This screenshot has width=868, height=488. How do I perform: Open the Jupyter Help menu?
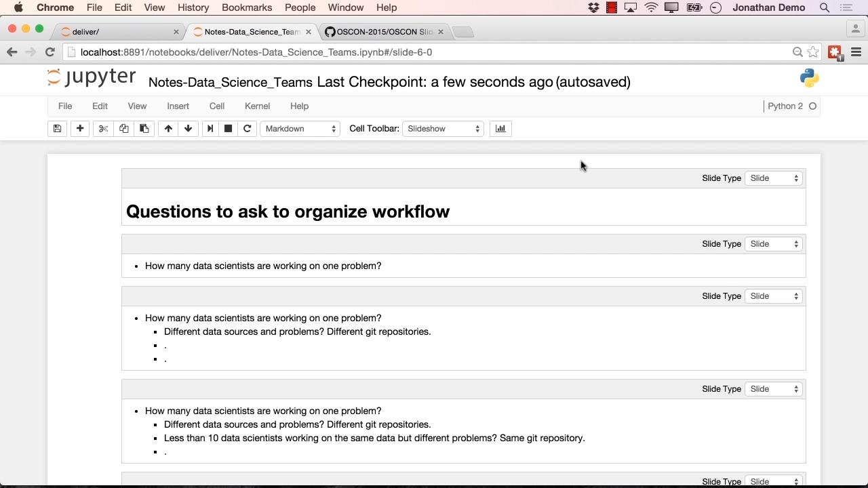pyautogui.click(x=299, y=106)
